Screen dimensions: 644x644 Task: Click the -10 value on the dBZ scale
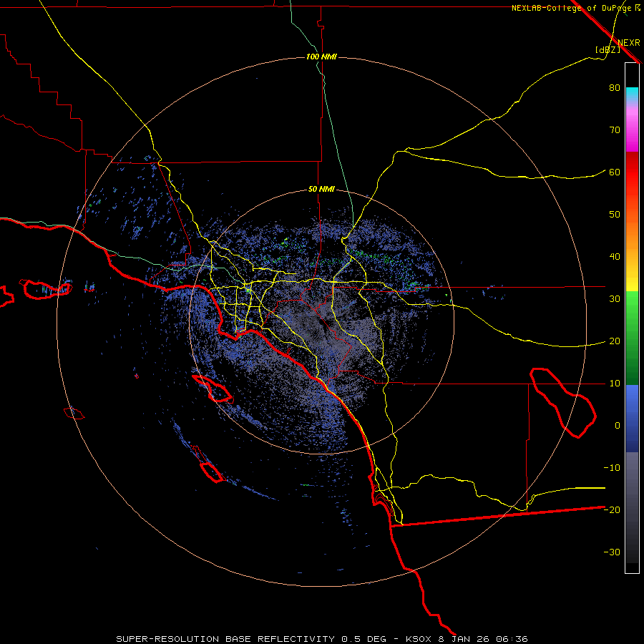tap(612, 468)
